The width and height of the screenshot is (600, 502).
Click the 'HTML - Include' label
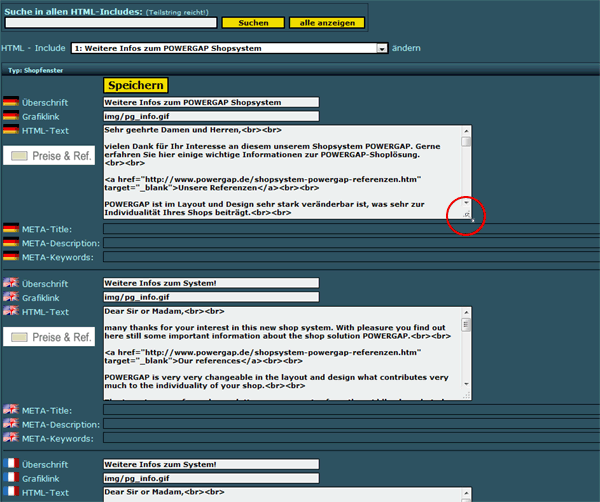[x=33, y=48]
